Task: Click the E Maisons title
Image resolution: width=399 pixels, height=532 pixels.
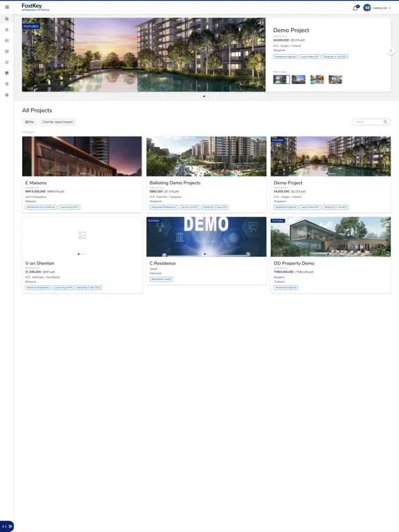Action: [36, 183]
